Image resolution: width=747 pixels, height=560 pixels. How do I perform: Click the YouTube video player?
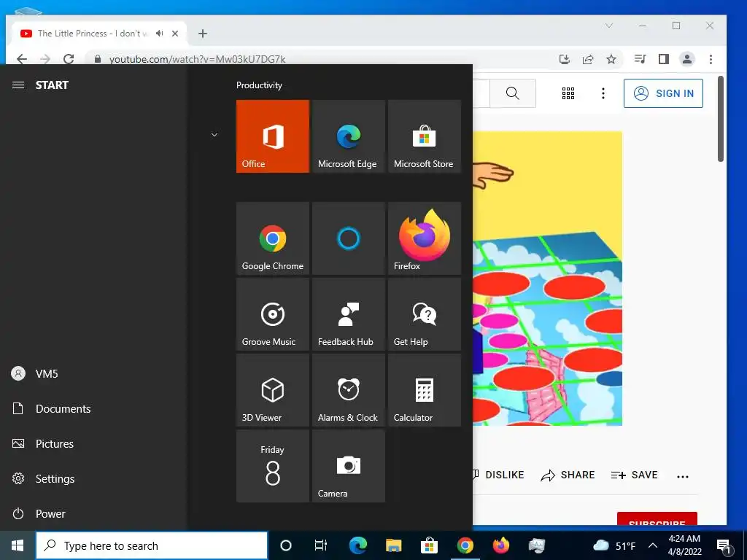[547, 279]
